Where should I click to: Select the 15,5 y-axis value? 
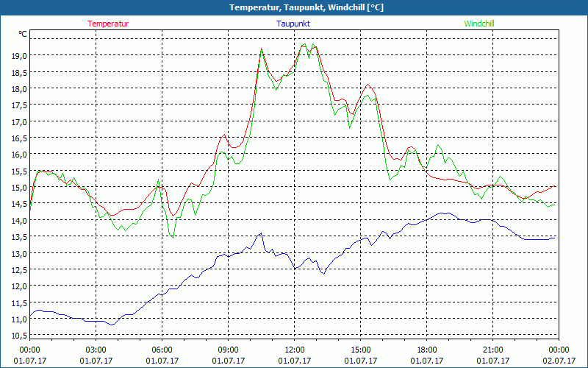click(x=20, y=171)
